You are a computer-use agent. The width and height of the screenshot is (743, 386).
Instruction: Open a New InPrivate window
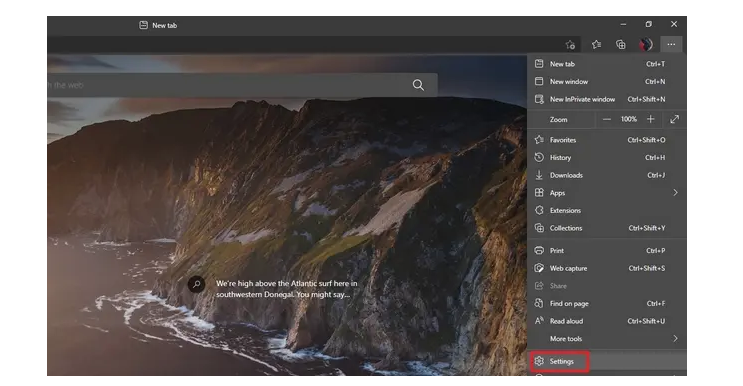(x=607, y=99)
